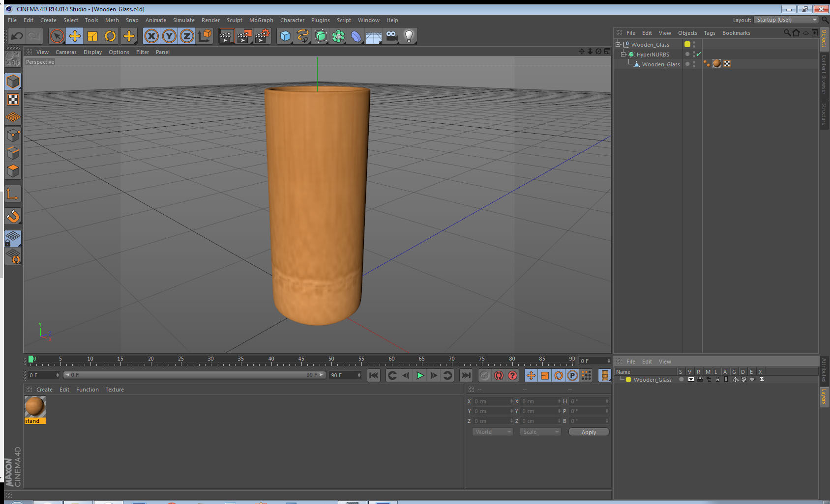Click the Apply button
Image resolution: width=830 pixels, height=504 pixels.
click(589, 432)
